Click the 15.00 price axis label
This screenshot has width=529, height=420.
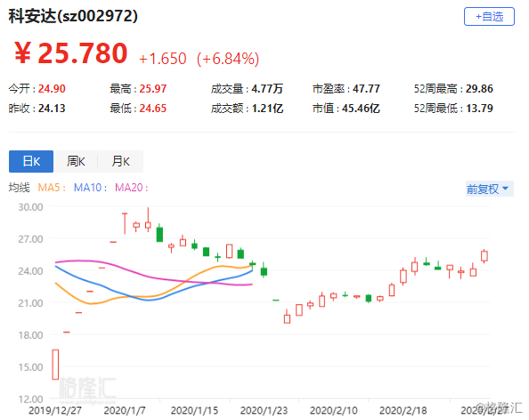point(30,367)
